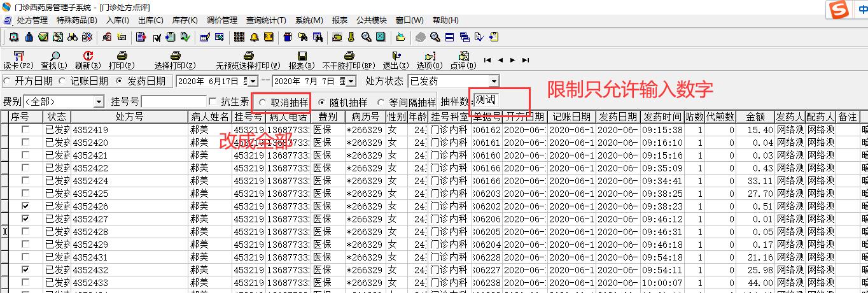Viewport: 868px width, 293px height.
Task: Jump to first record navigation arrow
Action: click(487, 60)
